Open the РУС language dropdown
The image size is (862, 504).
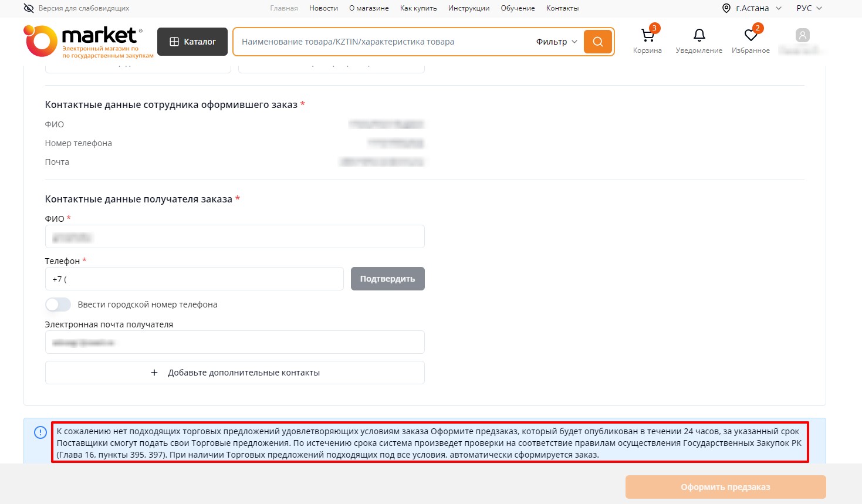click(x=809, y=8)
